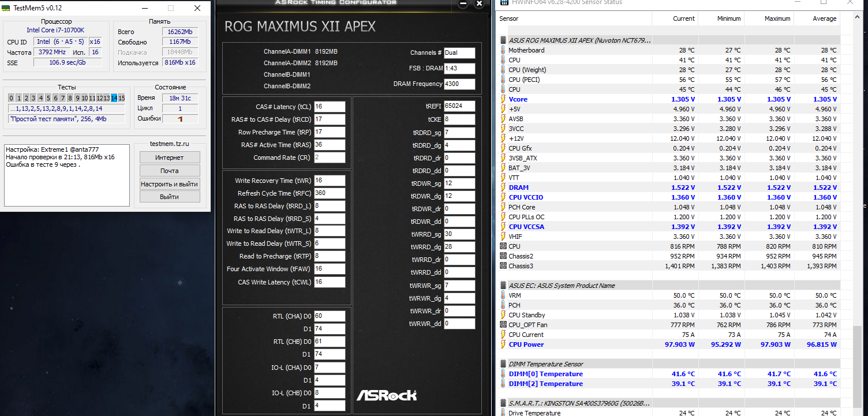This screenshot has width=868, height=416.
Task: Click the thermometer icon beside the Motherboard sensor
Action: click(x=503, y=50)
